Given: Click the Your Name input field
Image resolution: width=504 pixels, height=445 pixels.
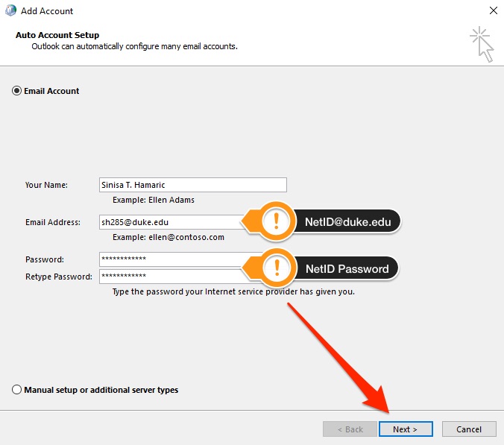Looking at the screenshot, I should (193, 185).
